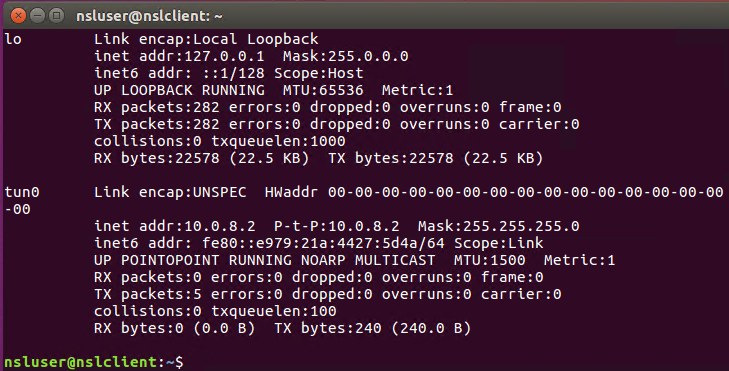Maximize the terminal window
729x371 pixels.
(57, 16)
